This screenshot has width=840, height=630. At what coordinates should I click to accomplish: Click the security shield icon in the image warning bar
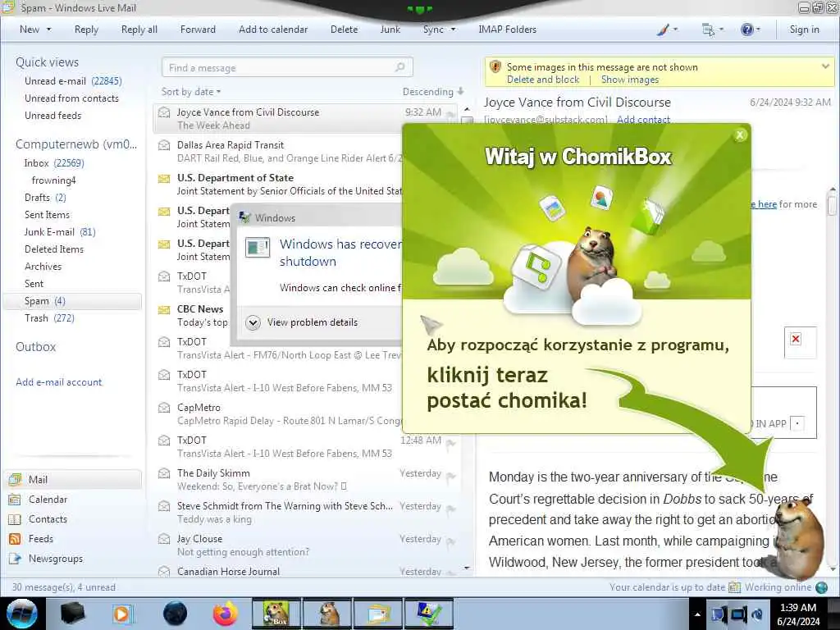point(495,67)
